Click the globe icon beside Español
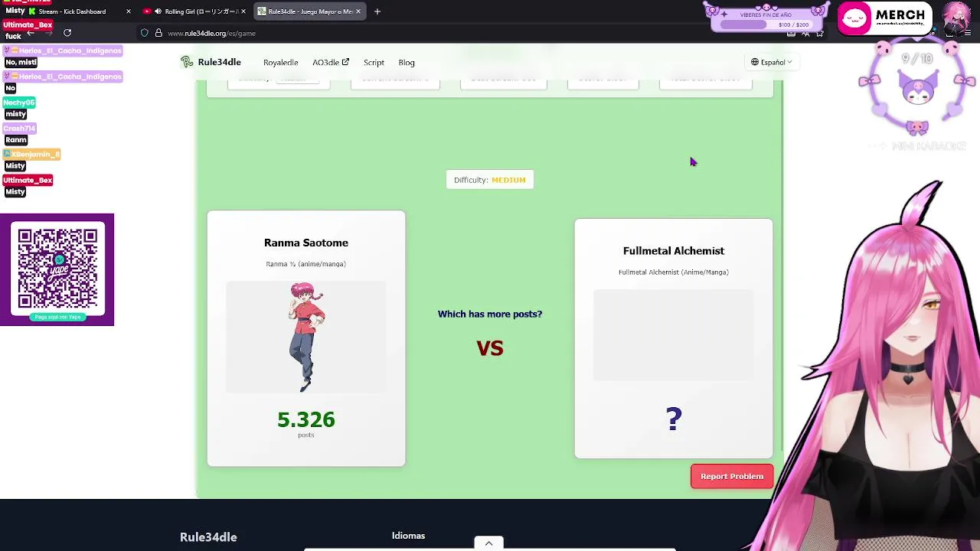Viewport: 980px width, 551px height. (754, 62)
